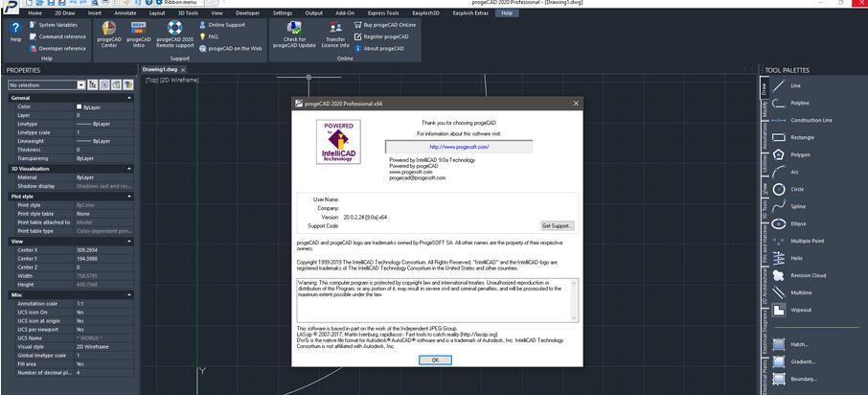Collapse the View properties section
The width and height of the screenshot is (868, 395).
coord(129,243)
